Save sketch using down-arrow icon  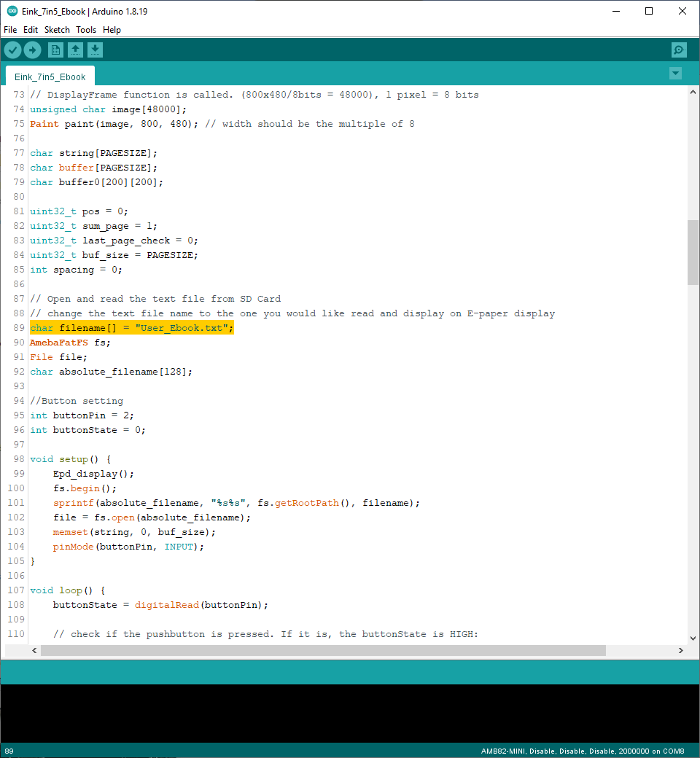tap(96, 50)
